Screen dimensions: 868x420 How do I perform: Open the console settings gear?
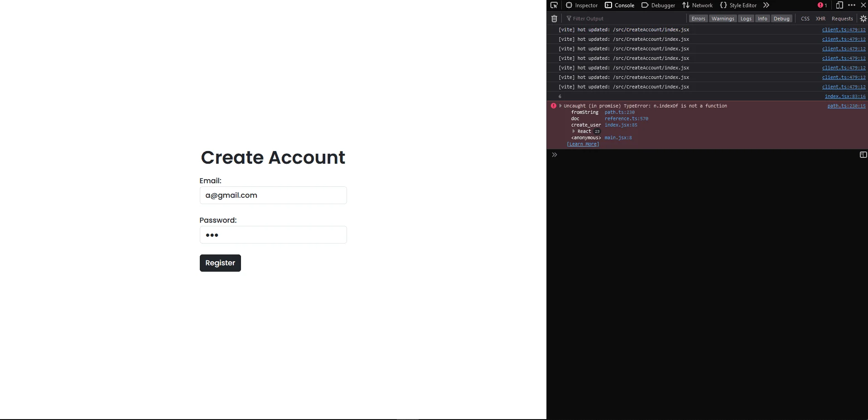[863, 19]
